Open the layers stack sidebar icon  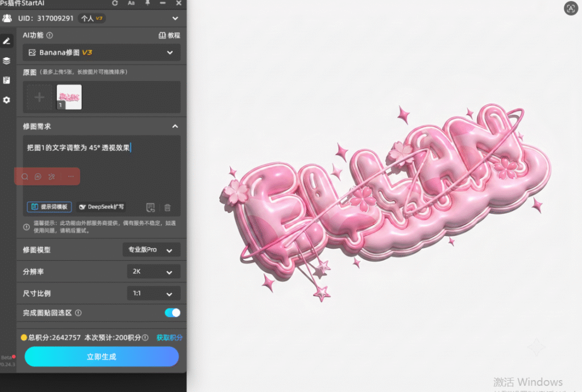tap(7, 61)
